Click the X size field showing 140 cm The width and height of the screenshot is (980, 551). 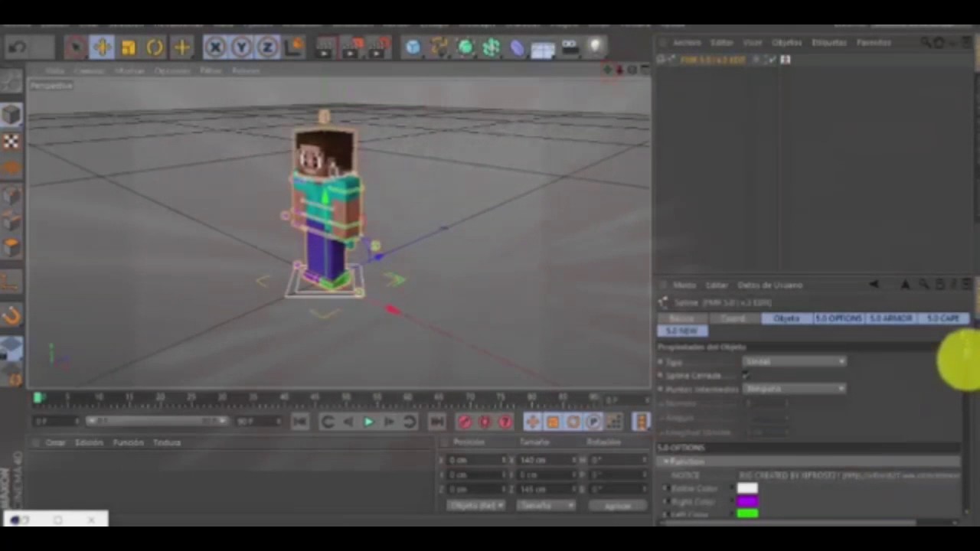tap(547, 460)
